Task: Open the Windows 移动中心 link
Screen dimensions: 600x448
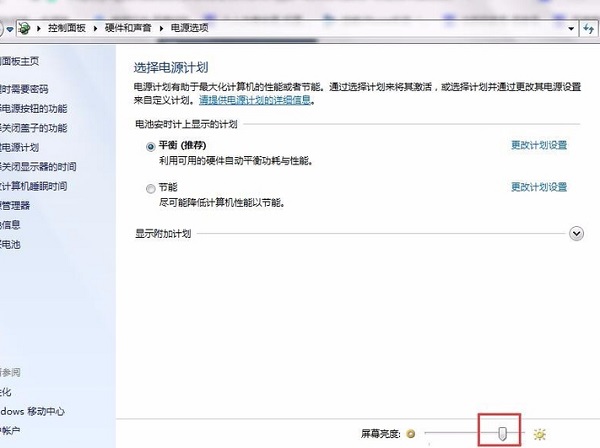Action: click(35, 411)
